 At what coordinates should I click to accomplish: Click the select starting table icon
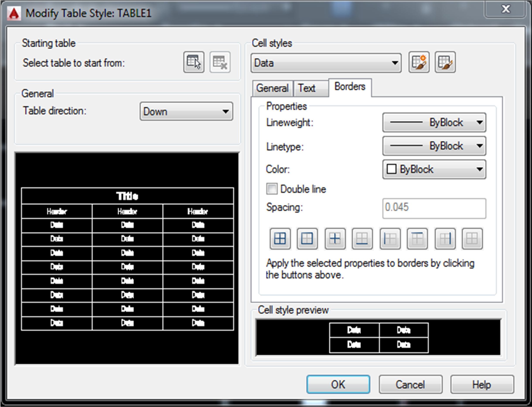tap(194, 62)
